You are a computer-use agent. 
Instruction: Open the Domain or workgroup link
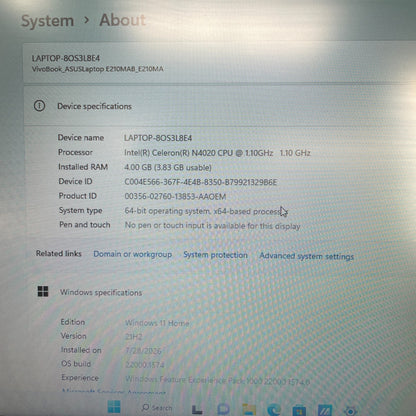tap(133, 254)
